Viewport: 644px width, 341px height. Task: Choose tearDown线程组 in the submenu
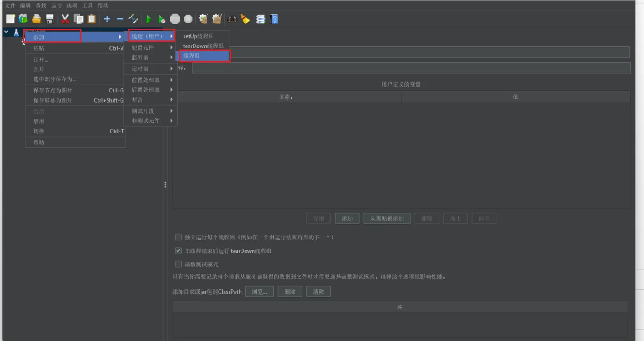coord(203,46)
